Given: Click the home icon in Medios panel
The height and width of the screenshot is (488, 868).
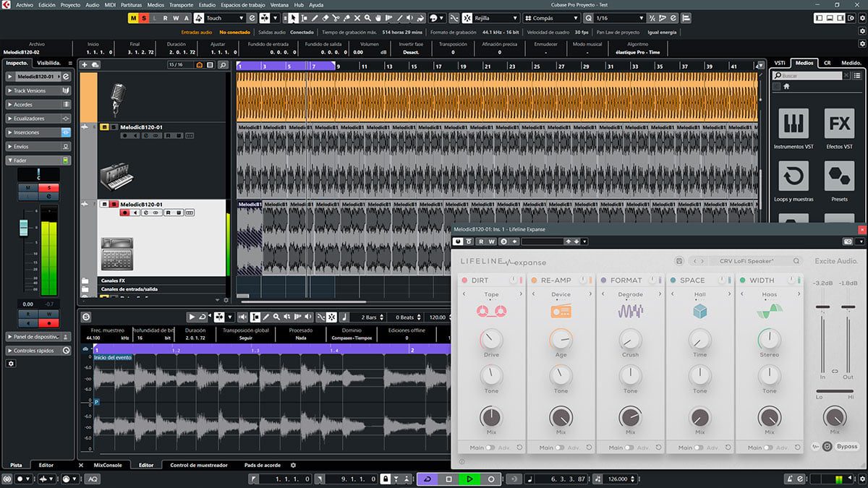Looking at the screenshot, I should 786,86.
